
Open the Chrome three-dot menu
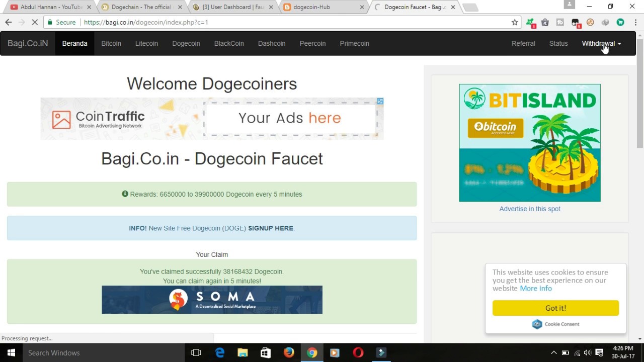tap(635, 22)
